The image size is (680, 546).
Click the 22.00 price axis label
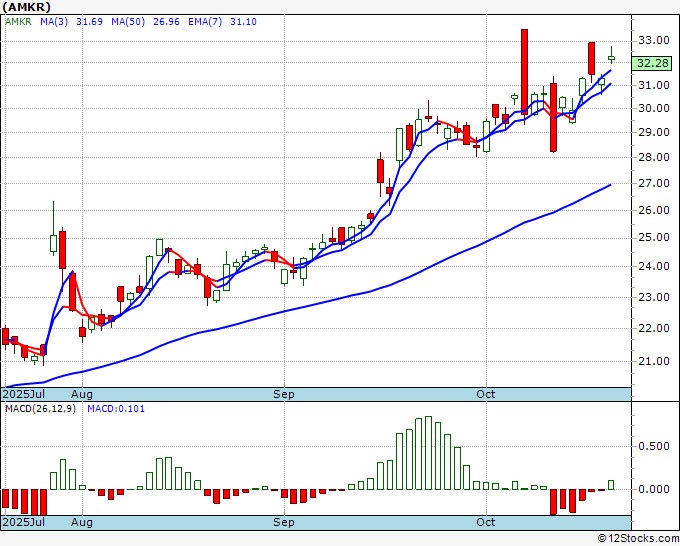pyautogui.click(x=654, y=328)
